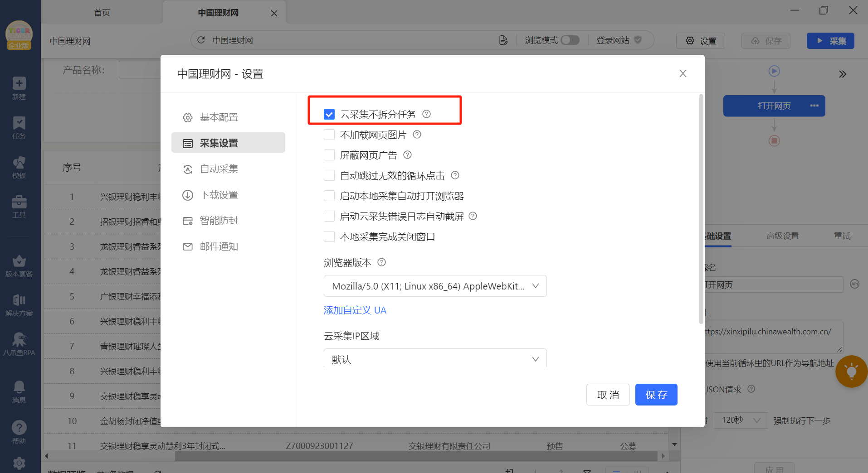Viewport: 868px width, 473px height.
Task: Open the three dots menu on 打开网页 step
Action: click(814, 106)
